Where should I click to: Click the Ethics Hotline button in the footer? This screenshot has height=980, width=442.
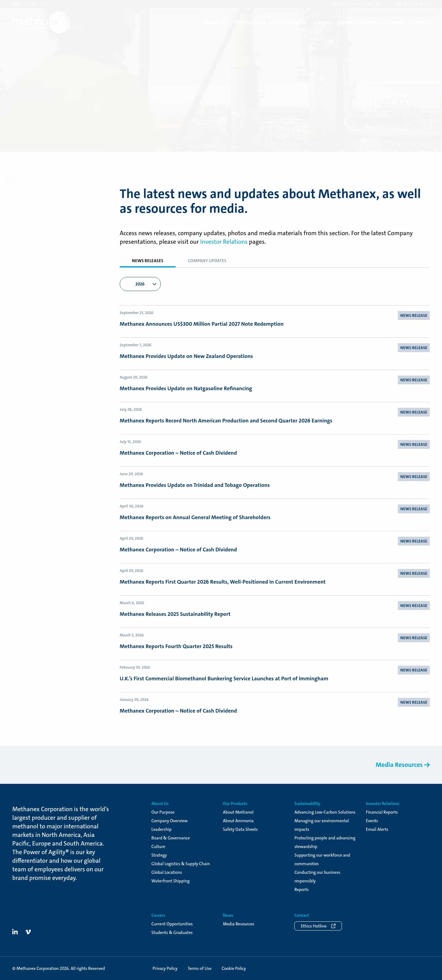click(x=318, y=926)
